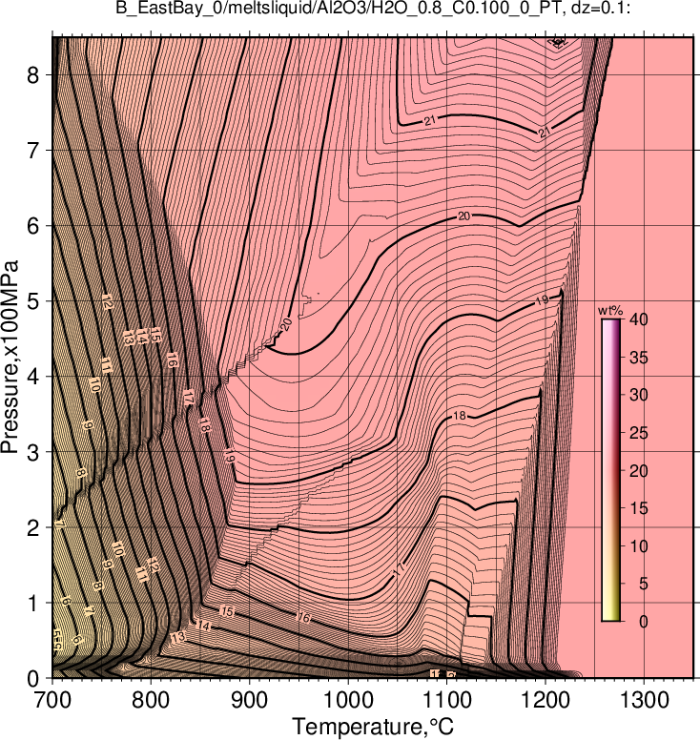Click the 40 label on colorbar
700x740 pixels.
[638, 319]
